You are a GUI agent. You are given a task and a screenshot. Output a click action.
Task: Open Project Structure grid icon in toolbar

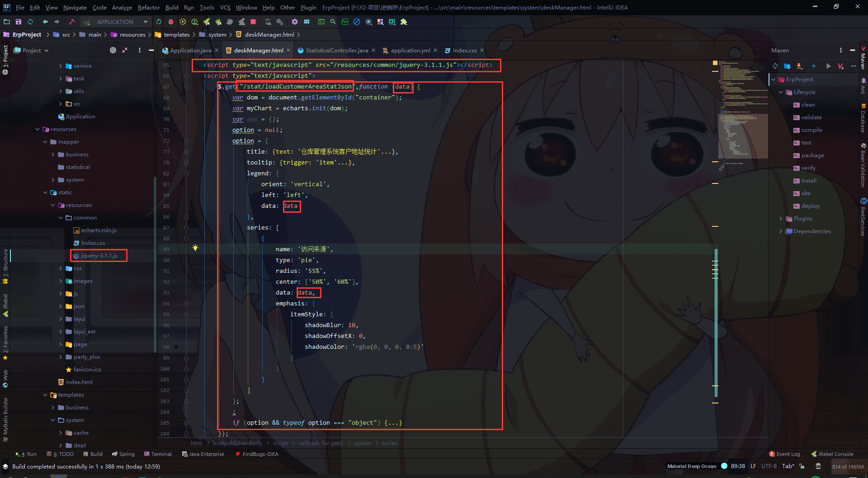307,22
